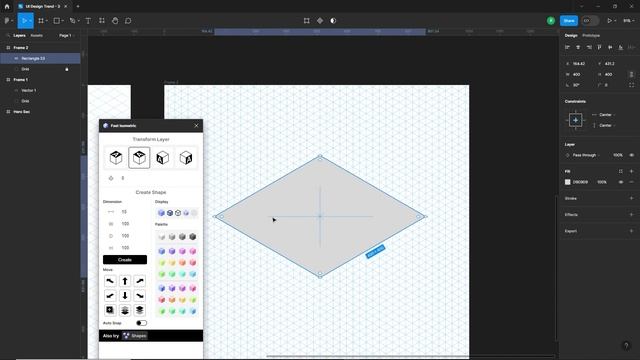Open the Move tool dropdown arrow
Image resolution: width=640 pixels, height=360 pixels.
point(31,21)
